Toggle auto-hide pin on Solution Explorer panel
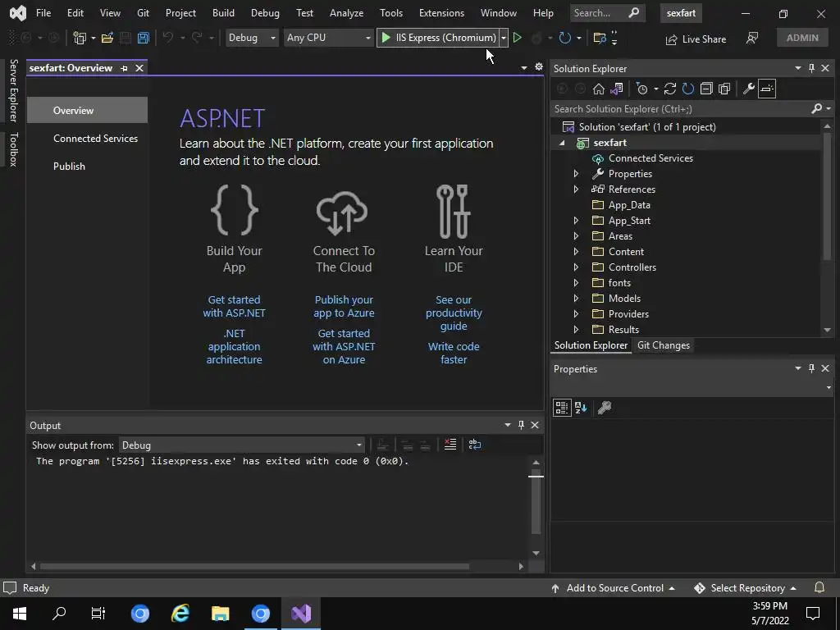 (811, 68)
